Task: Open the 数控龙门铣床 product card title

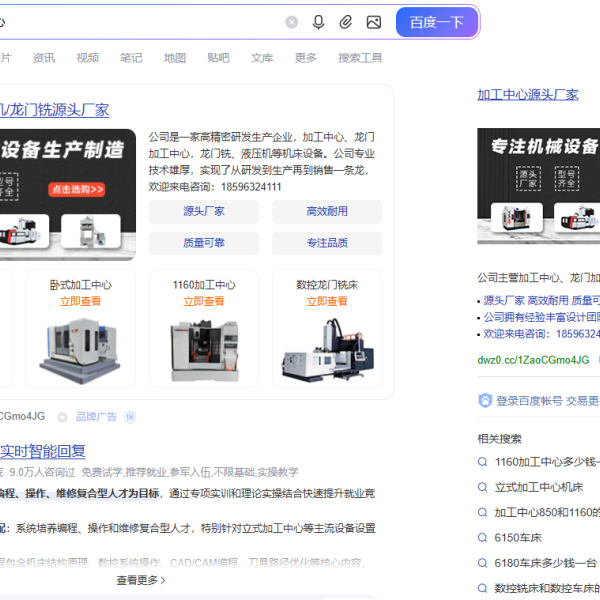Action: [x=327, y=285]
